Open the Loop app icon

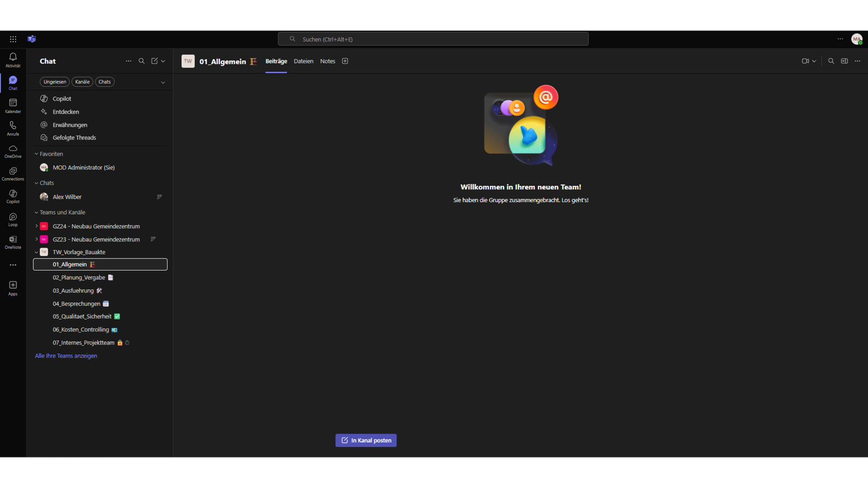point(13,219)
